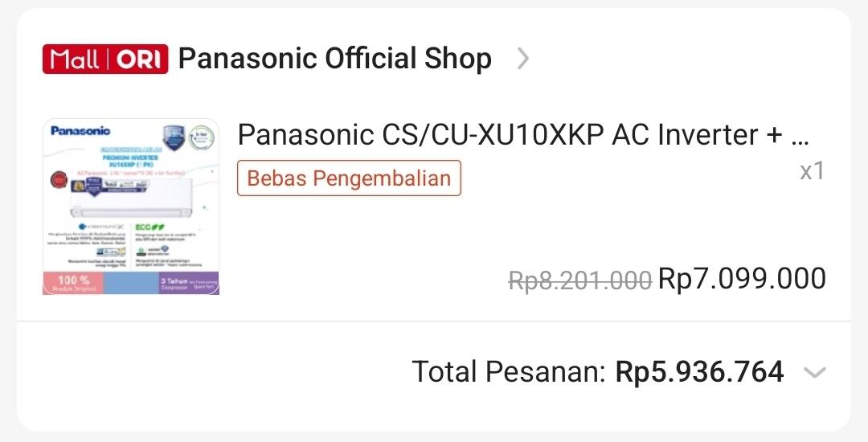Click the Mall ORI badge
Image resolution: width=868 pixels, height=442 pixels.
pos(104,59)
